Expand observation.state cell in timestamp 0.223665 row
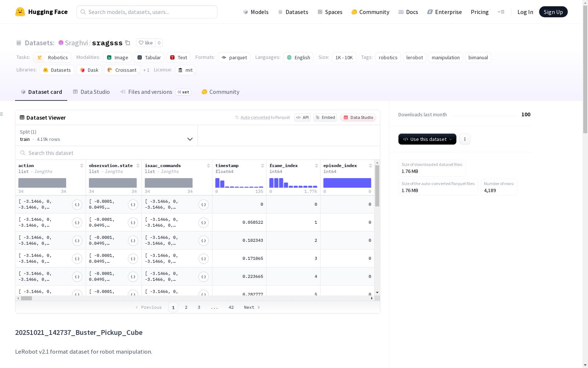588x368 pixels. (133, 277)
